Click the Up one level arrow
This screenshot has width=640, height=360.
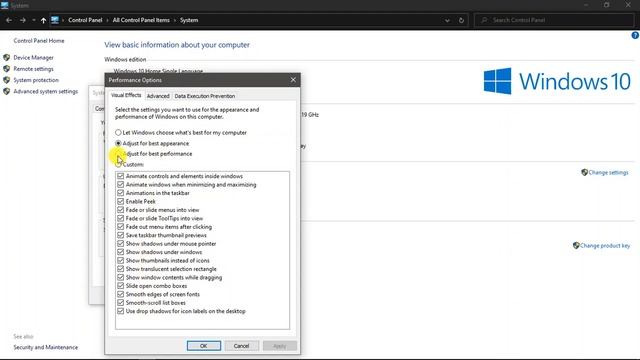(x=43, y=20)
